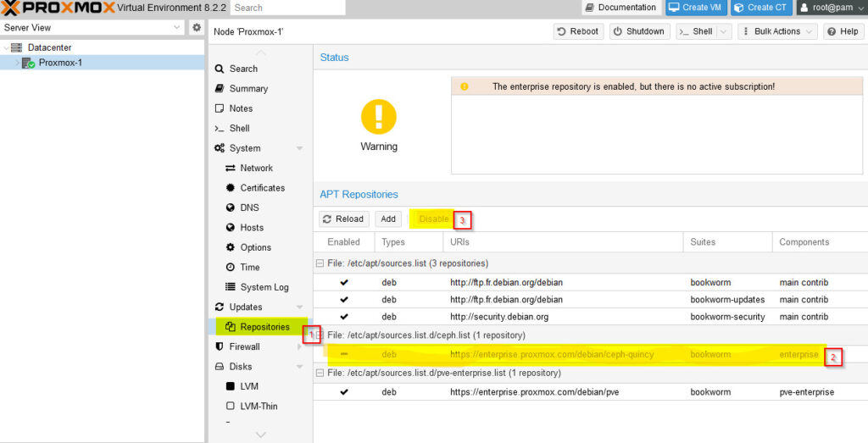Open the LVM menu item
This screenshot has width=868, height=443.
pyautogui.click(x=249, y=386)
